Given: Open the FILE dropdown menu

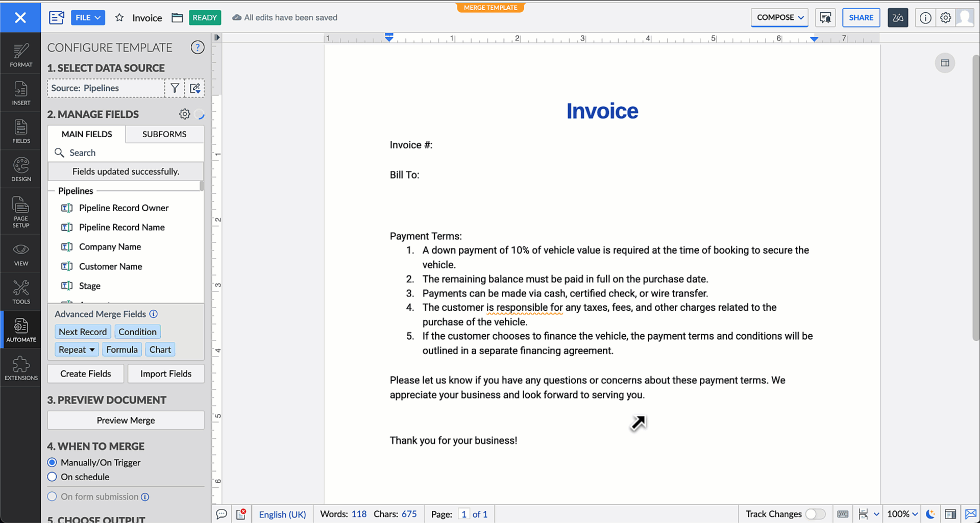Looking at the screenshot, I should (88, 18).
